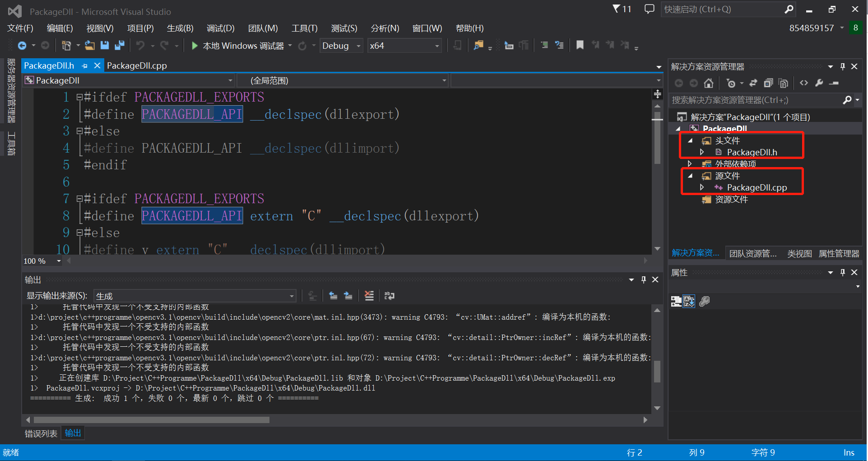Toggle auto-hide pin on 属性 panel
This screenshot has width=868, height=461.
842,272
